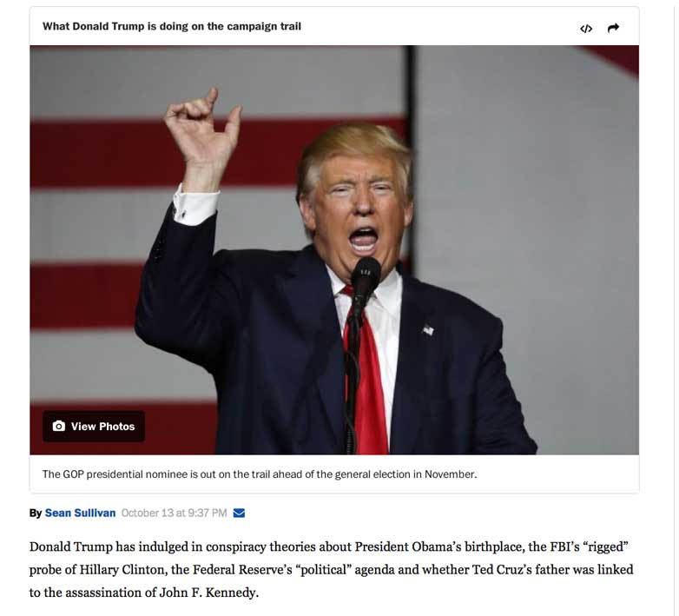Click the main Trump rally photo
679x616 pixels.
coord(334,250)
